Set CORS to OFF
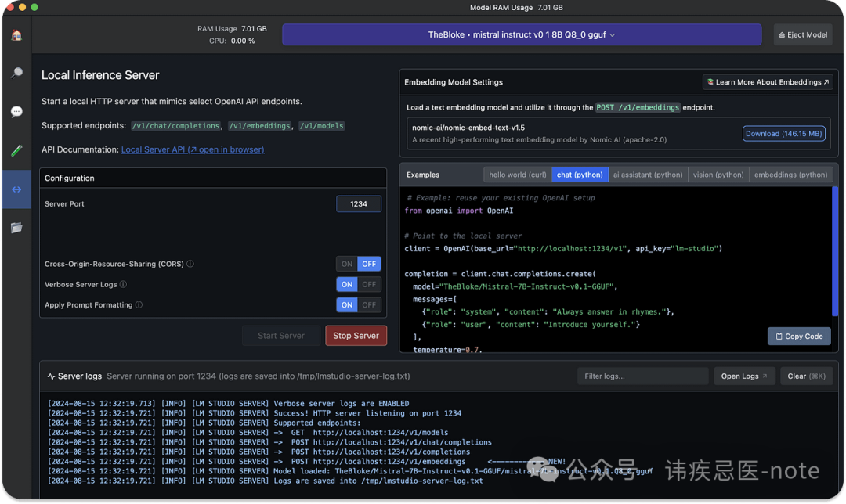 [369, 264]
